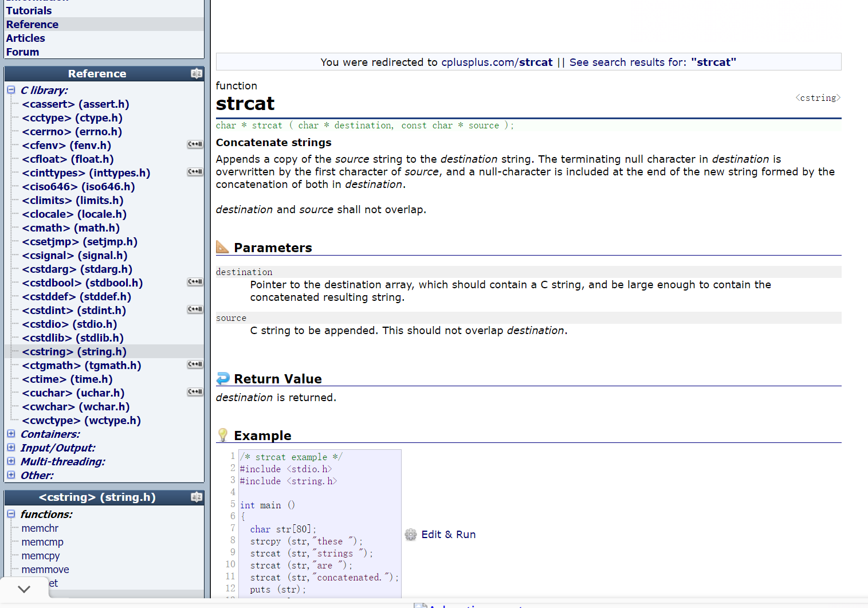Select the highlighted <cstring> (string.h) entry
This screenshot has height=608, width=868.
pyautogui.click(x=74, y=351)
